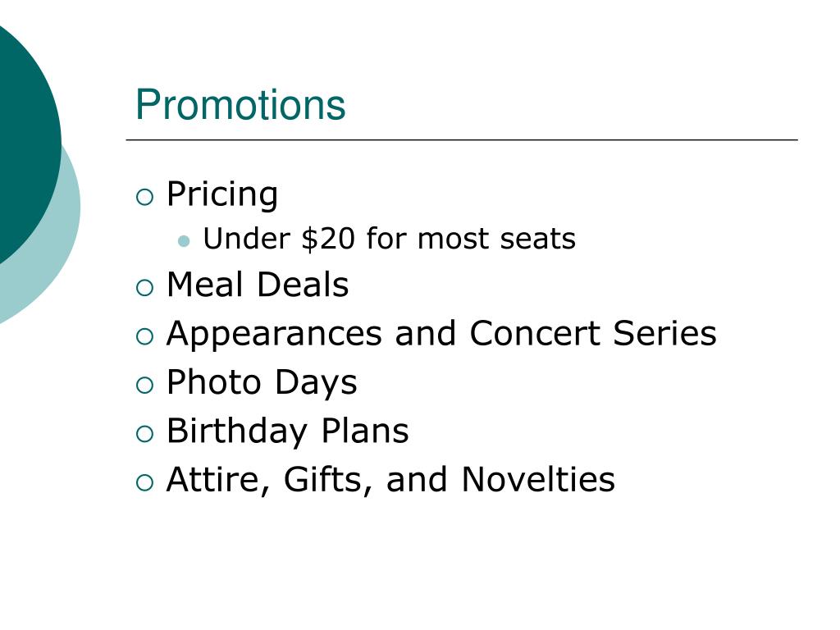Click the hollow bullet beside Meal Deals
The width and height of the screenshot is (840, 630).
144,288
